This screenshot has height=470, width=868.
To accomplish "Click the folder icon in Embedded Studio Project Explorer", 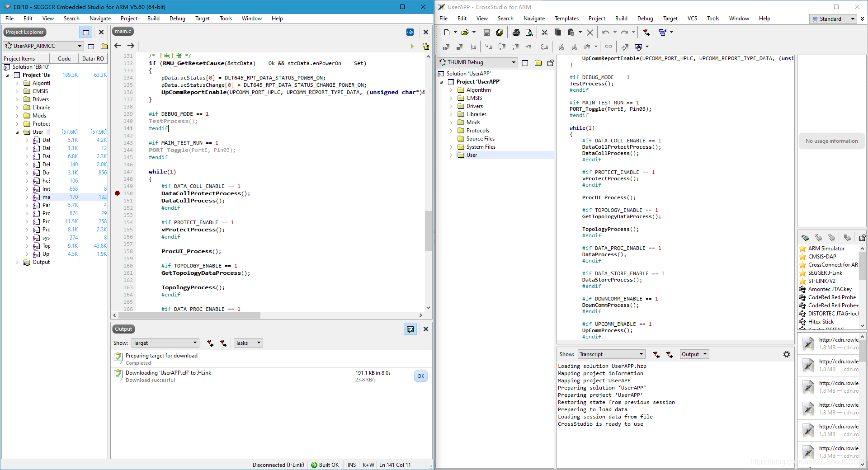I will (104, 46).
